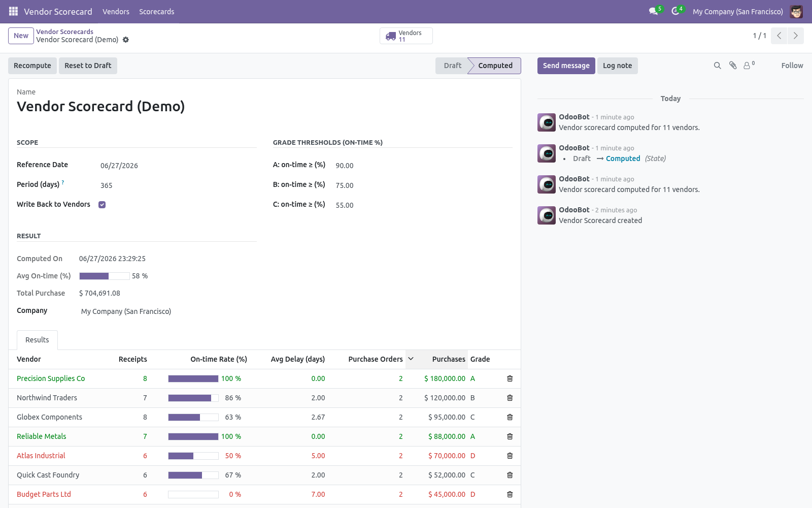Go to previous record arrow
812x508 pixels.
pyautogui.click(x=779, y=36)
